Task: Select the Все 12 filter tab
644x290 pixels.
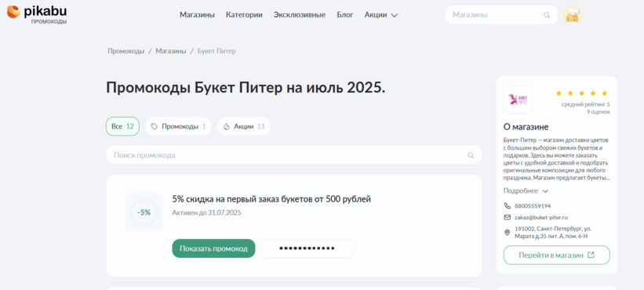Action: pyautogui.click(x=123, y=126)
